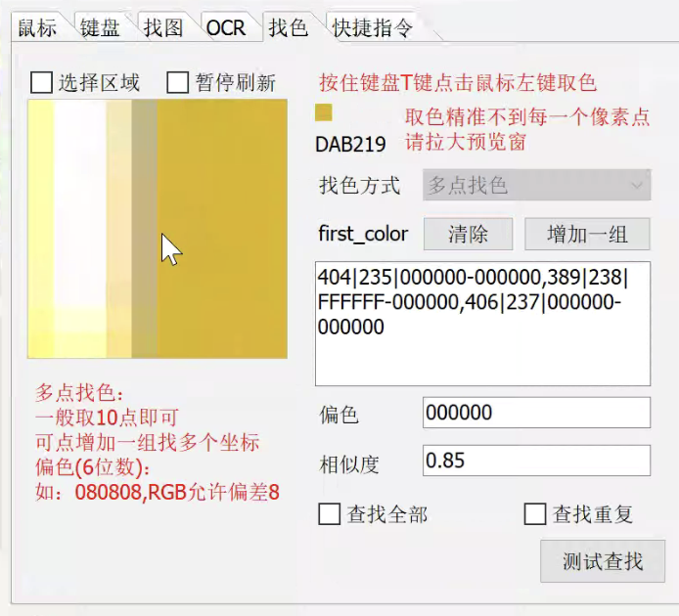679x616 pixels.
Task: Select the OCR tab
Action: point(226,28)
